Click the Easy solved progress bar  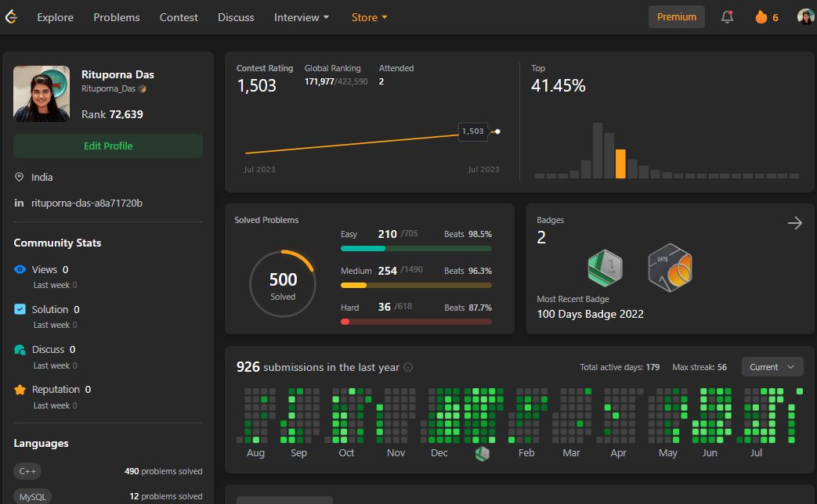[416, 248]
